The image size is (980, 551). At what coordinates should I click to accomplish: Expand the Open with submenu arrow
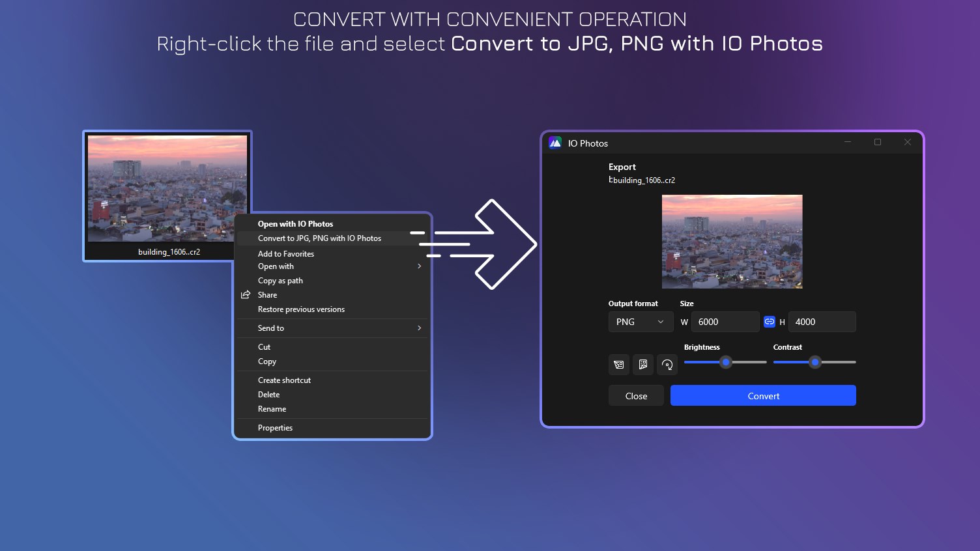tap(419, 266)
